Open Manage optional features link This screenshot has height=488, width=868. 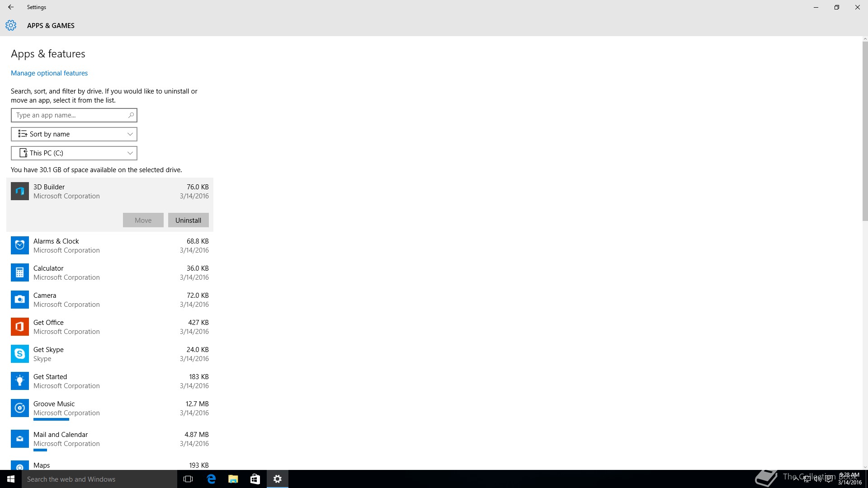tap(49, 73)
